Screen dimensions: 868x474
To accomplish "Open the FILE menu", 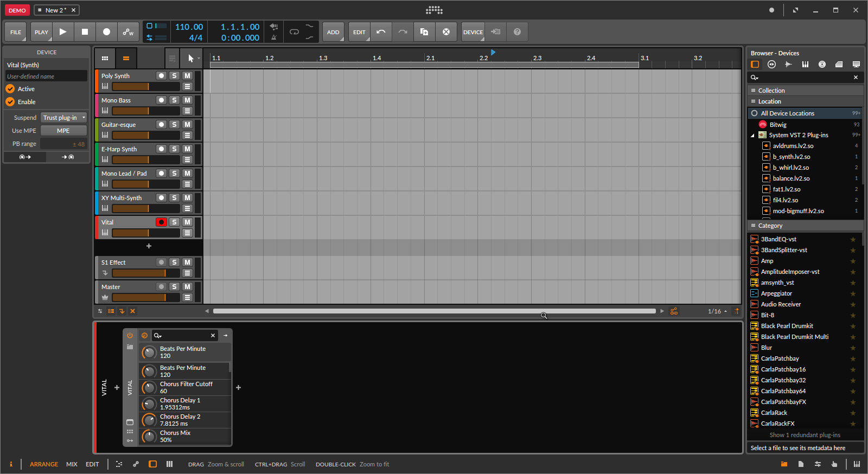I will click(x=16, y=32).
